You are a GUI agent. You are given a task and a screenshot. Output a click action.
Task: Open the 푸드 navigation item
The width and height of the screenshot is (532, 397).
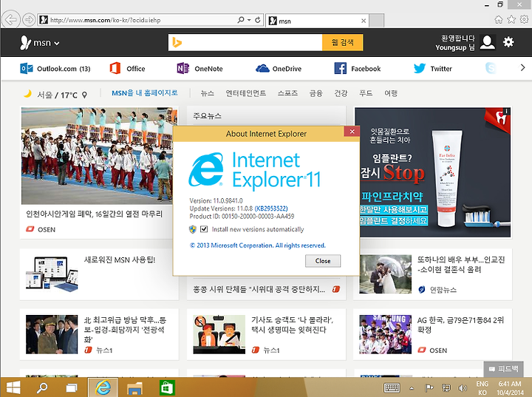pyautogui.click(x=366, y=93)
